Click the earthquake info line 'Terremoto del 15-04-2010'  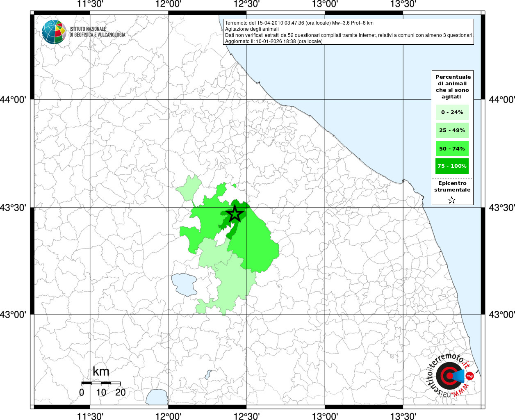pyautogui.click(x=299, y=23)
